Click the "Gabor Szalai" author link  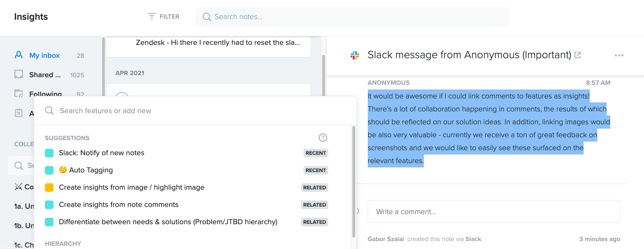tap(386, 239)
